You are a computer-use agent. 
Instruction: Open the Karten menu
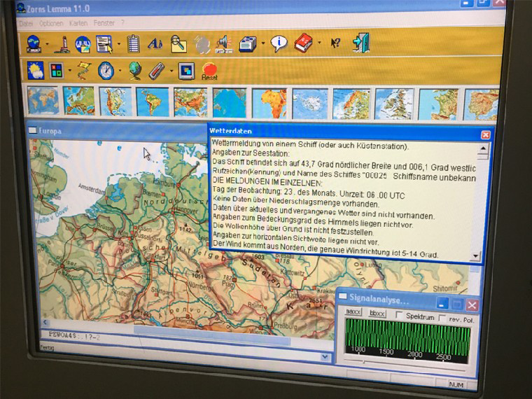tap(78, 23)
